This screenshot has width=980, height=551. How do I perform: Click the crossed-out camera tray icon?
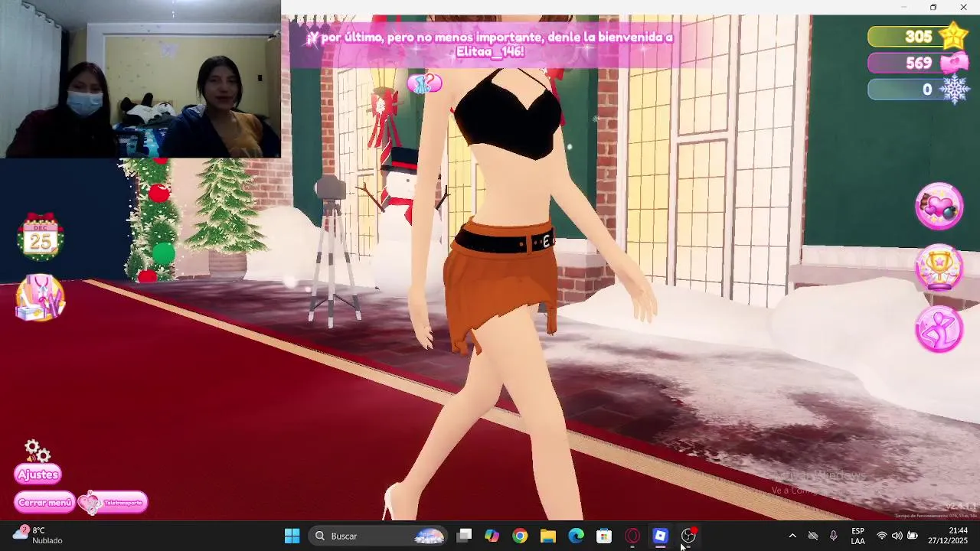click(x=813, y=536)
